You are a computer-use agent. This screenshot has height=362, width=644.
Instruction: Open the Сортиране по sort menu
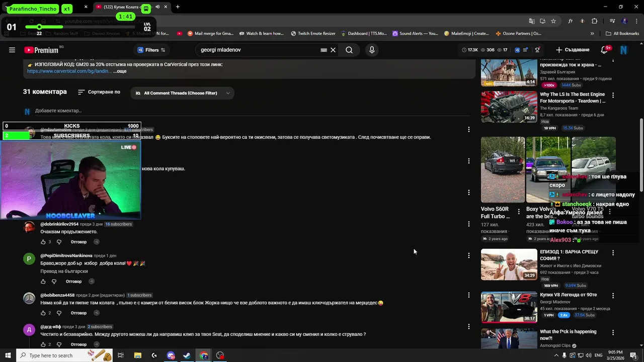point(99,92)
